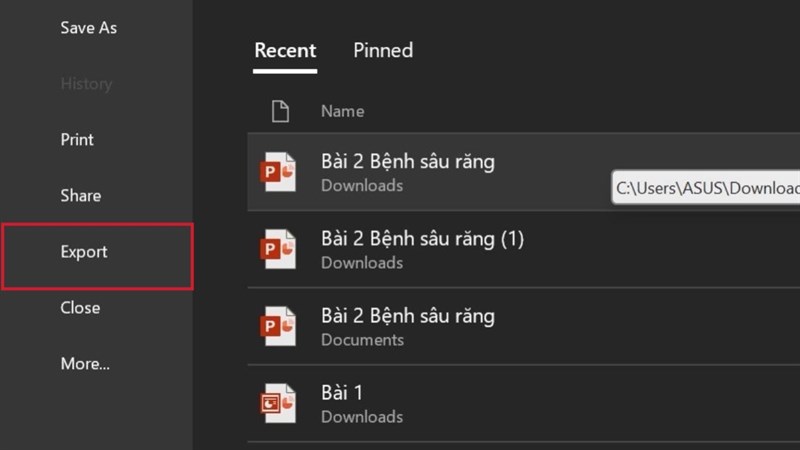The width and height of the screenshot is (800, 450).
Task: Close the current presentation via Close
Action: click(80, 308)
